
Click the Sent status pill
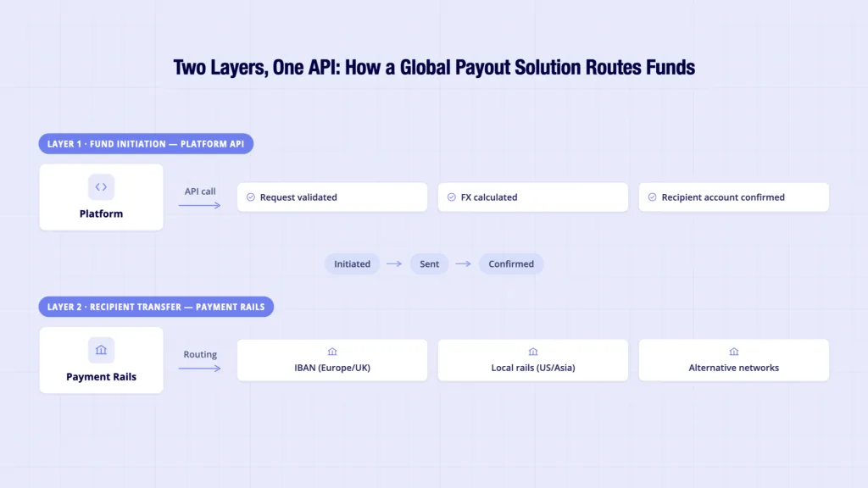point(429,264)
